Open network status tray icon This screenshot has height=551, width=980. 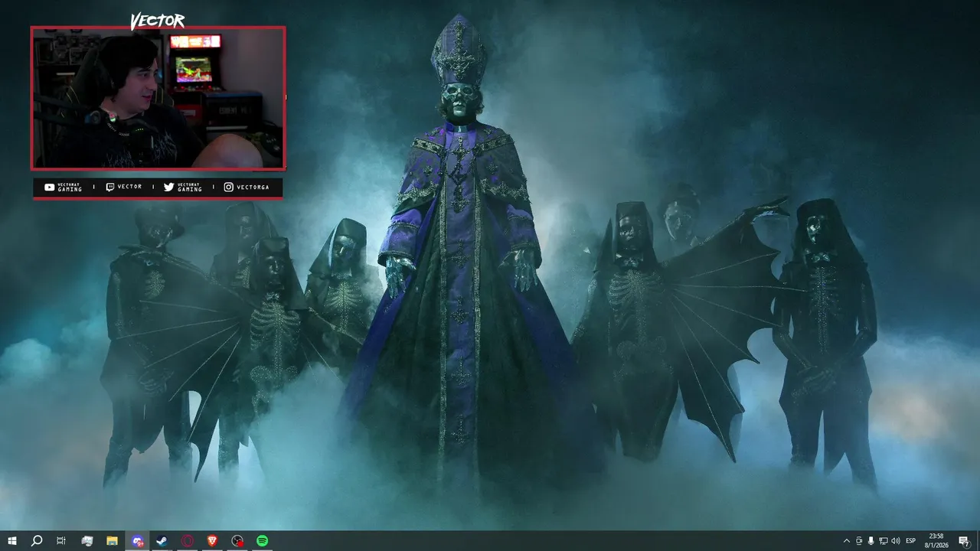click(884, 541)
